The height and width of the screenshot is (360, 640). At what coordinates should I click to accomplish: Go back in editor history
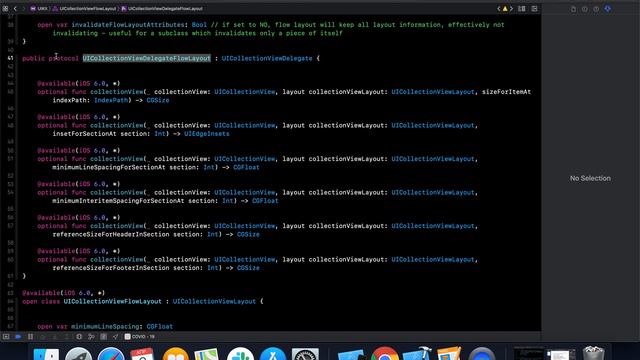coord(16,9)
